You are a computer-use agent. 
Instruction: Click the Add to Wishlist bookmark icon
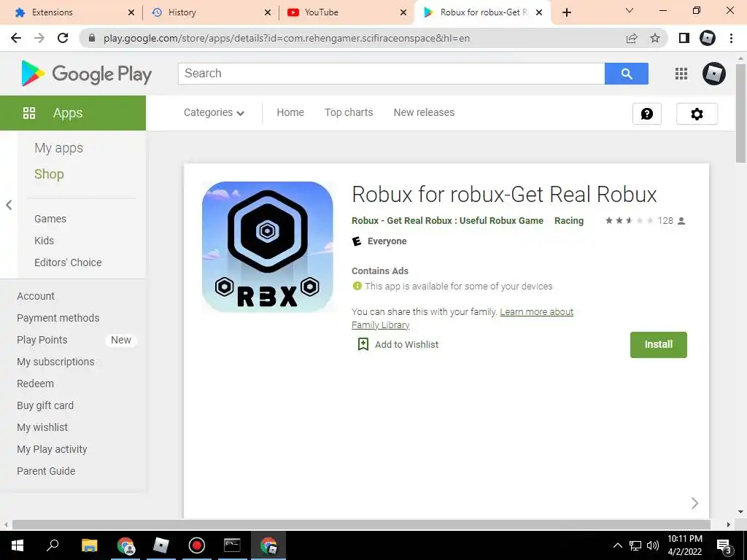363,344
